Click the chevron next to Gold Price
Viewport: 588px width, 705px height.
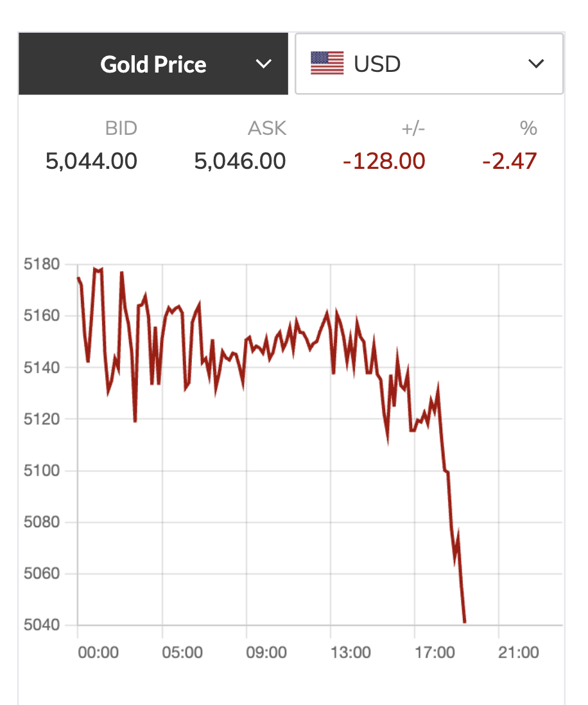point(263,64)
